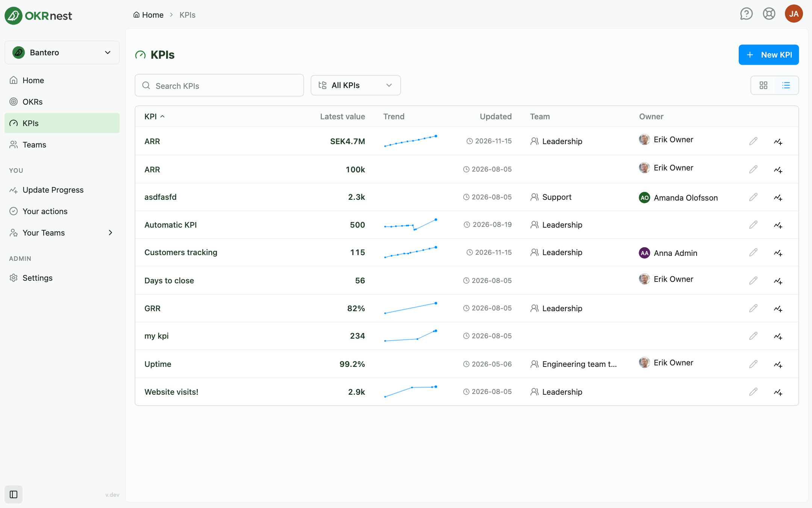
Task: Edit the asdfasfd KPI pencil icon
Action: tap(753, 197)
